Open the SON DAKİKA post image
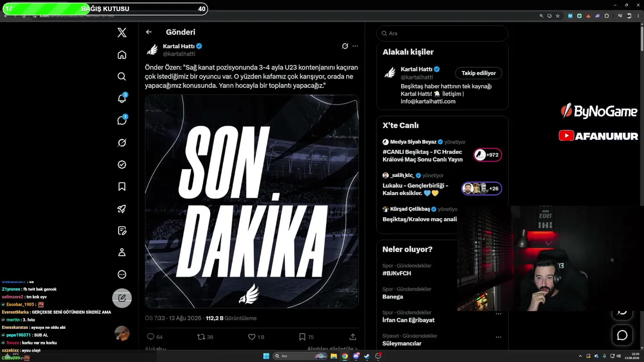 tap(252, 201)
